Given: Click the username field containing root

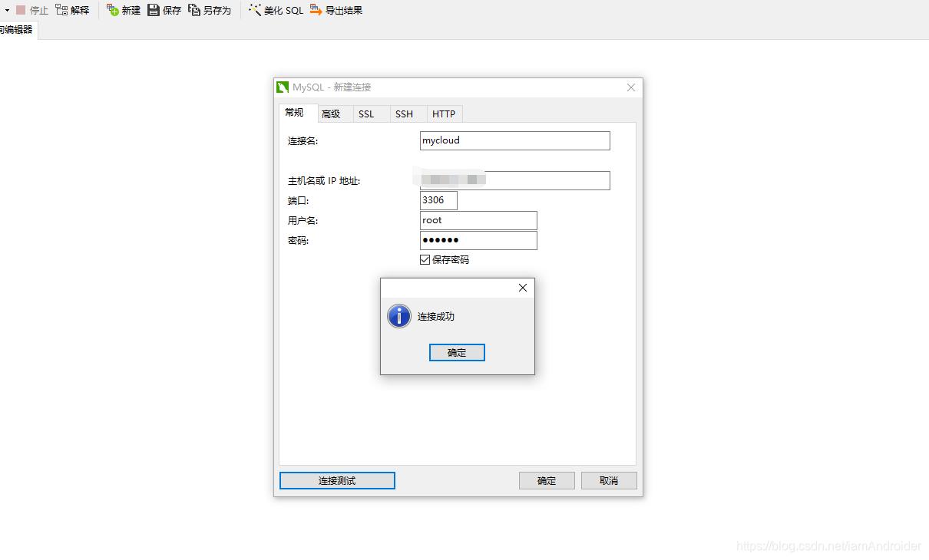Looking at the screenshot, I should coord(478,220).
